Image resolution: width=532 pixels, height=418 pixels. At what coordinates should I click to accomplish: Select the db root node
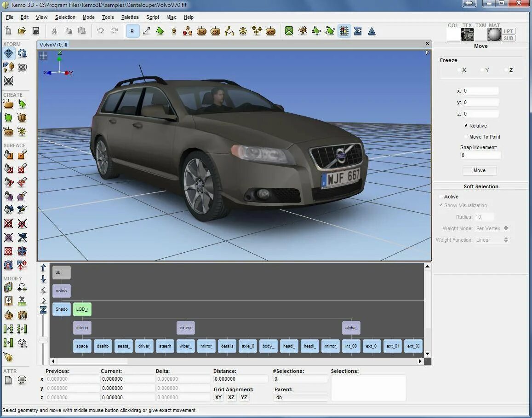(62, 273)
